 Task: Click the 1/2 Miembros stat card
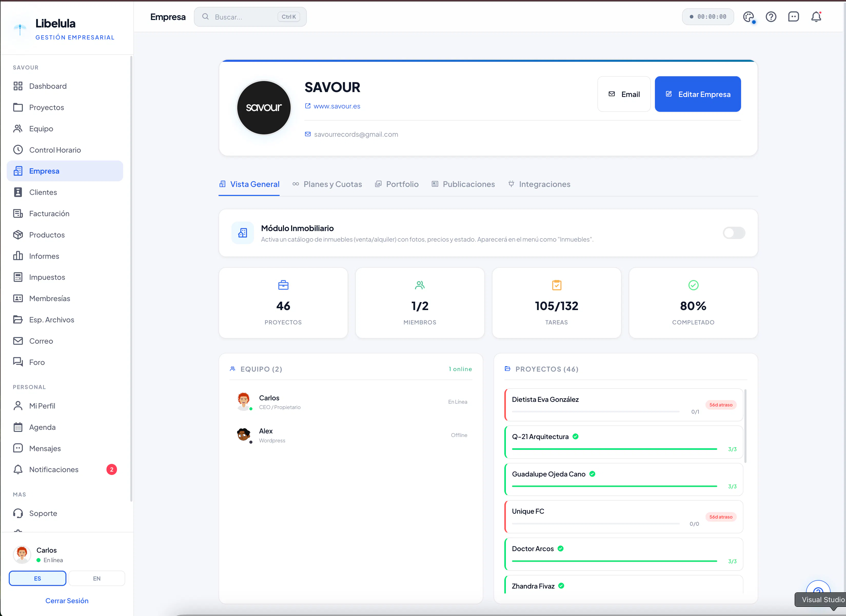(x=420, y=303)
